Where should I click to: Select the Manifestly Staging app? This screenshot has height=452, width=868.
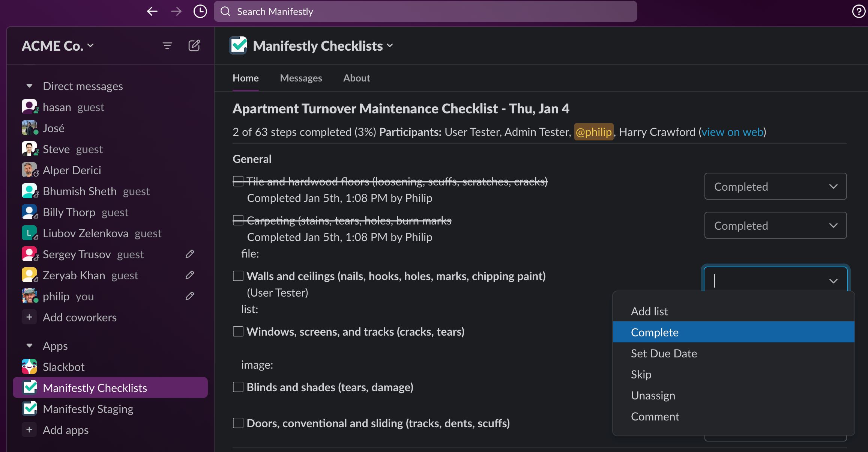click(88, 408)
